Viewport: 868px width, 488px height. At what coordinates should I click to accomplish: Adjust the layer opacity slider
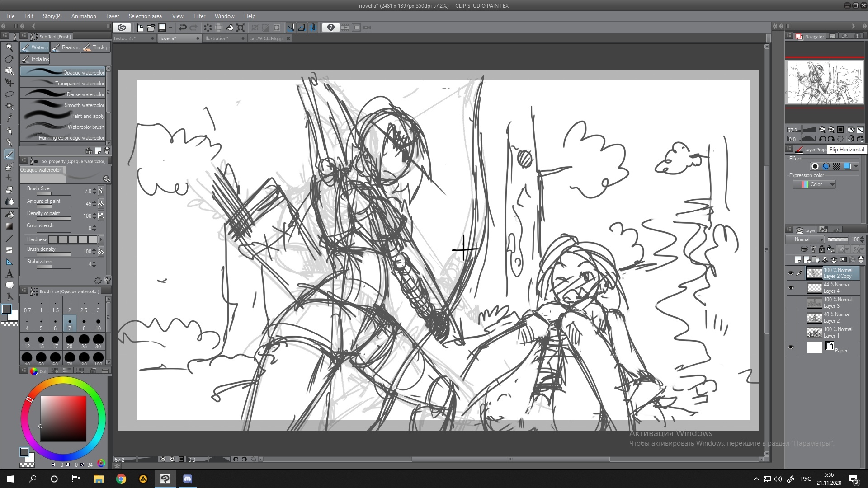pos(838,239)
